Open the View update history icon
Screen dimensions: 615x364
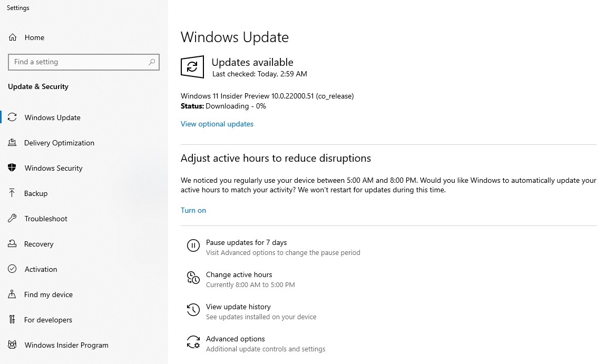[193, 310]
